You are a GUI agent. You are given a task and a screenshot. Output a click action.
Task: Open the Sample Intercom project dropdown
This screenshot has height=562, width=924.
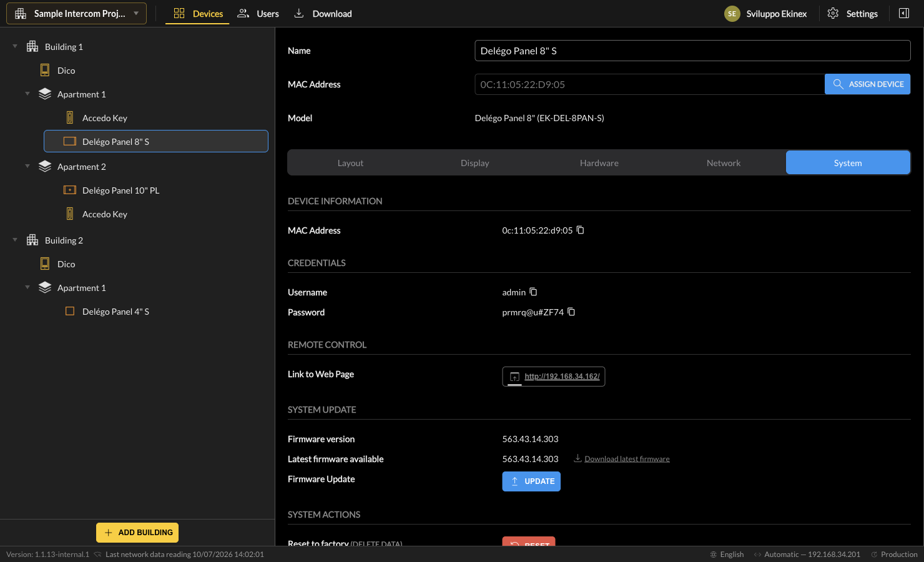click(x=76, y=13)
